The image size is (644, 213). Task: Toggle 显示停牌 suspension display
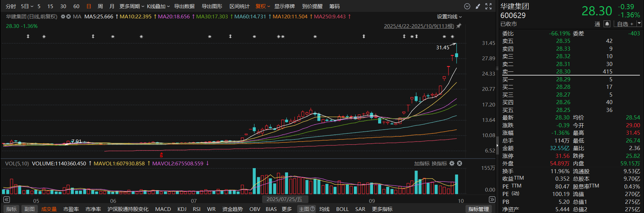point(285,6)
